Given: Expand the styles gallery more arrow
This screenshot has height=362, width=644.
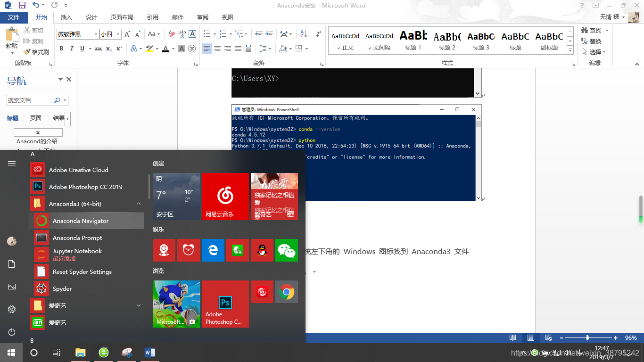Looking at the screenshot, I should (570, 50).
